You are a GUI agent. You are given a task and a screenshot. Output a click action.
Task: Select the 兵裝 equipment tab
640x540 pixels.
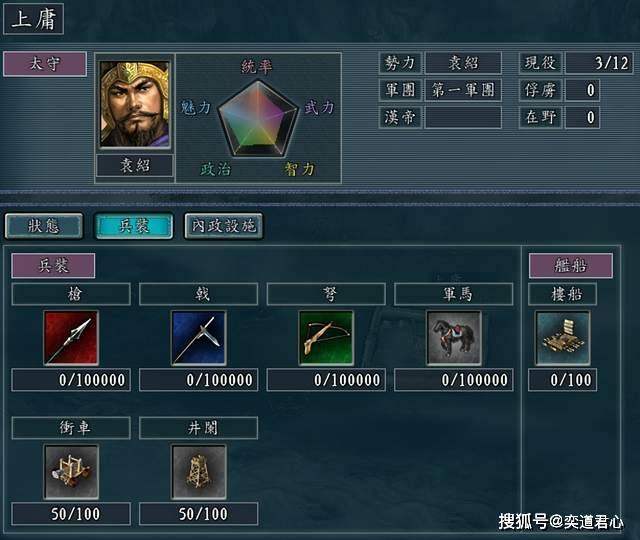coord(134,225)
